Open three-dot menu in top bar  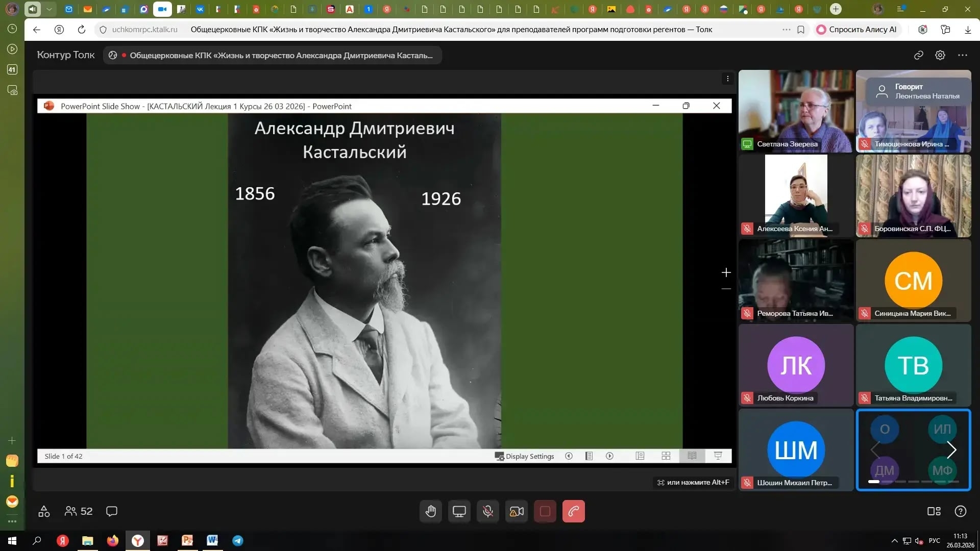[x=962, y=55]
